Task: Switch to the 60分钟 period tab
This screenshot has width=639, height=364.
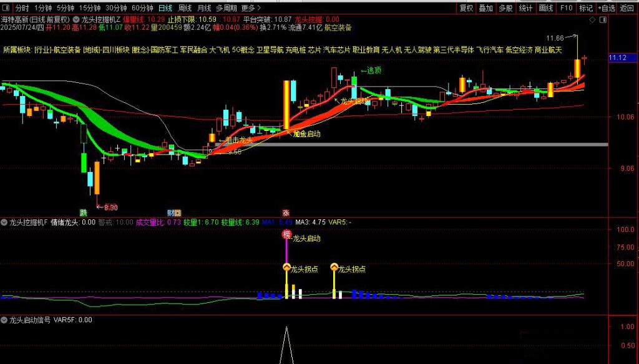Action: tap(142, 8)
